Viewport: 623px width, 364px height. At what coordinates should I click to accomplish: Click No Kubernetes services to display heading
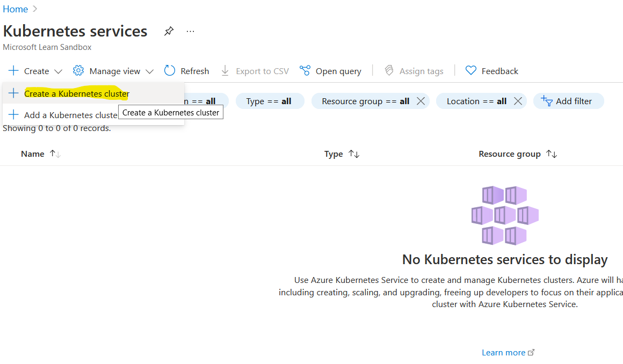click(x=505, y=259)
